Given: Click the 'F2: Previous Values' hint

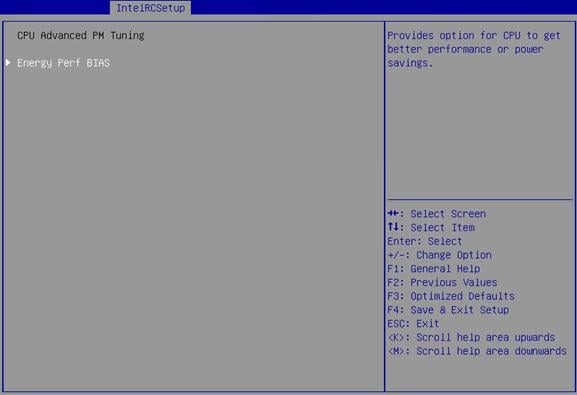Looking at the screenshot, I should pyautogui.click(x=442, y=282).
